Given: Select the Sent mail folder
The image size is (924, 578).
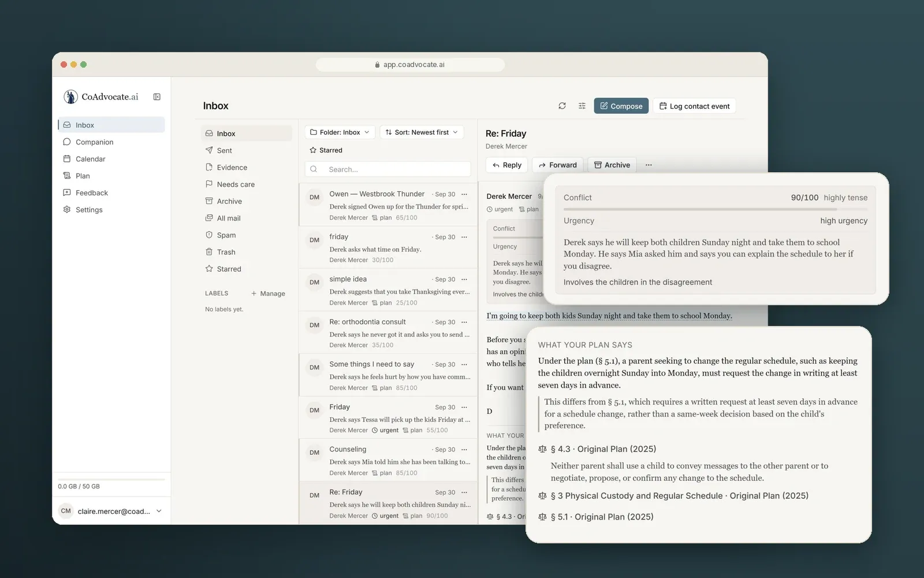Looking at the screenshot, I should point(247,150).
